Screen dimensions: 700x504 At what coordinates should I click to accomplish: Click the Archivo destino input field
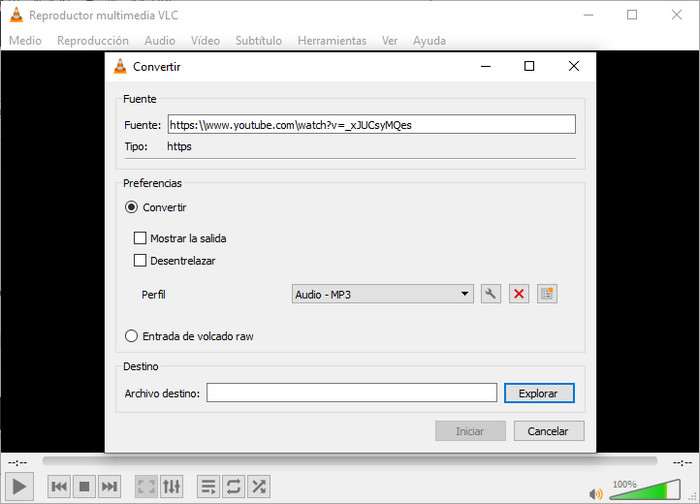pos(352,393)
